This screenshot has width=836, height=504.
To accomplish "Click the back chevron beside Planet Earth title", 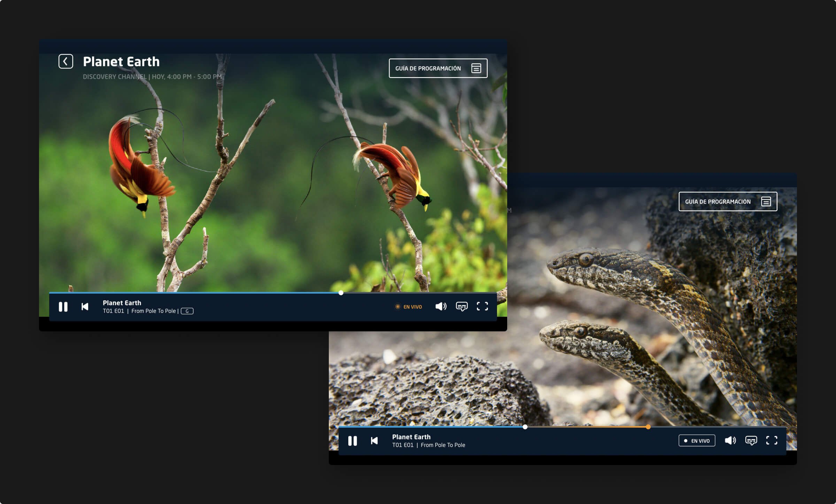I will tap(65, 61).
